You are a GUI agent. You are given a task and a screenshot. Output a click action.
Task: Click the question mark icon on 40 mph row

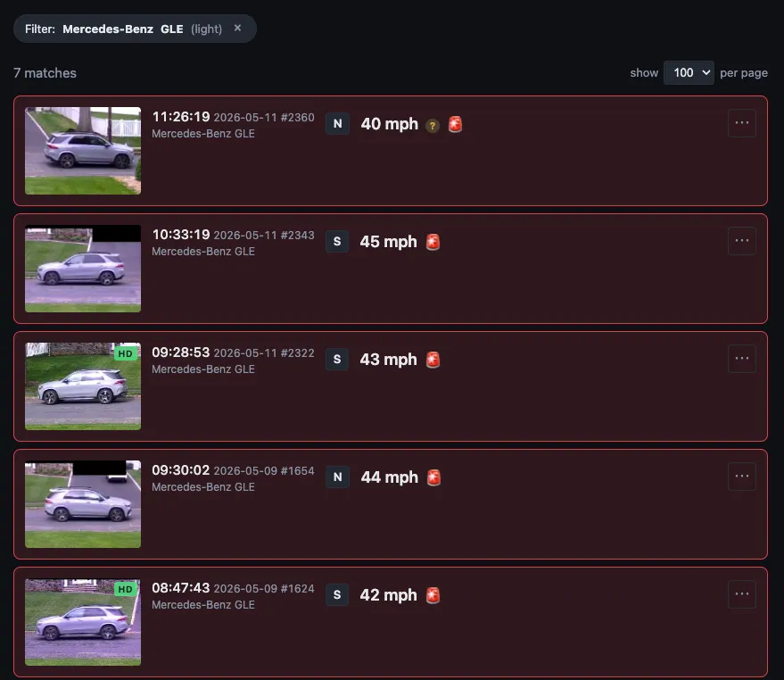[x=433, y=126]
